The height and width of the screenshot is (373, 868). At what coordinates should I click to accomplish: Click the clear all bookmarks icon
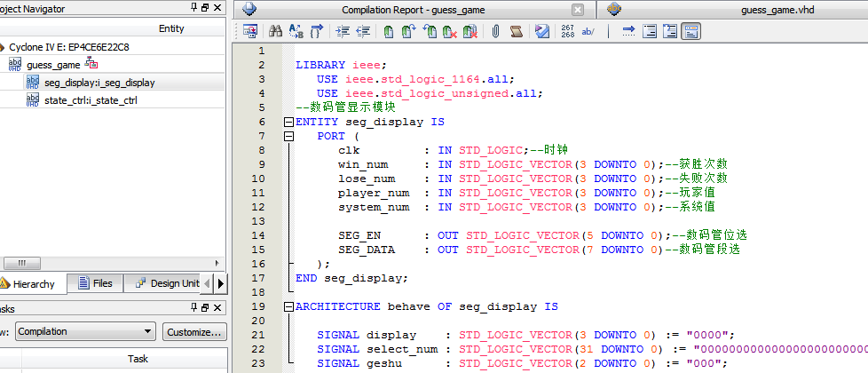pyautogui.click(x=470, y=32)
